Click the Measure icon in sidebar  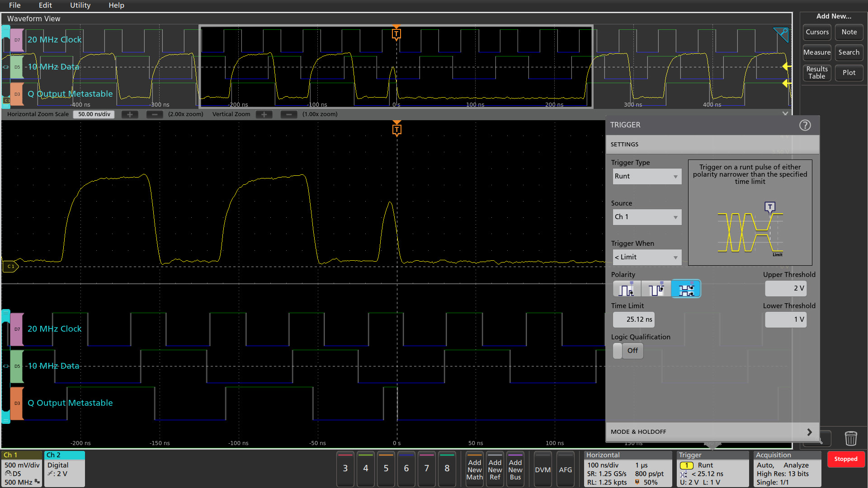click(x=816, y=52)
